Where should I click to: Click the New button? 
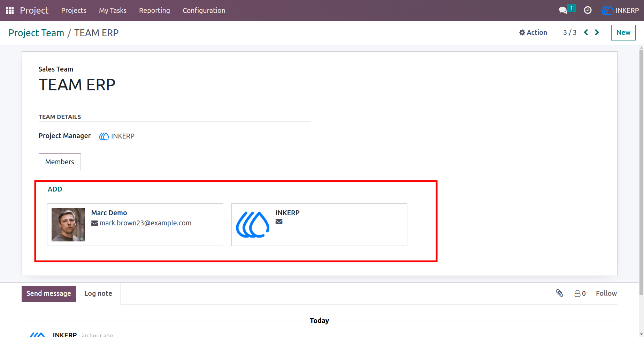tap(623, 32)
